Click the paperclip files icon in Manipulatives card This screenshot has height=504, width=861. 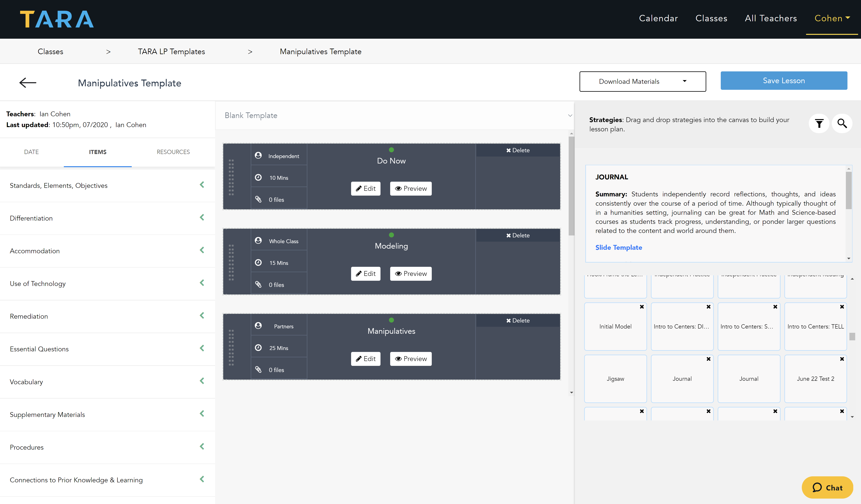click(258, 369)
